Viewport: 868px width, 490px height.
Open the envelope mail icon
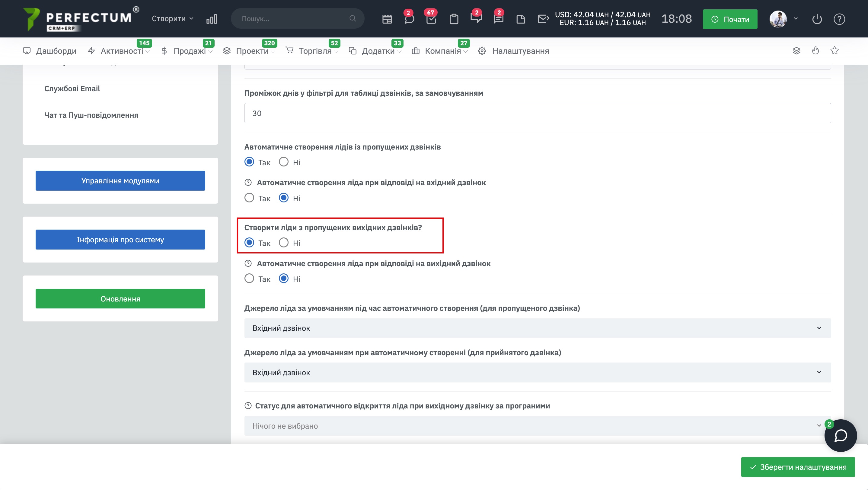tap(543, 19)
